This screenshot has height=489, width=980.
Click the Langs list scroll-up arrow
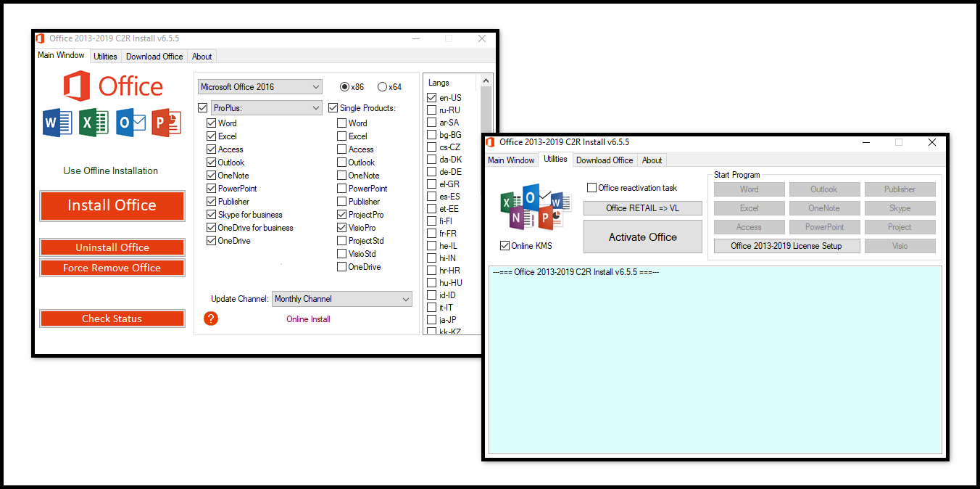click(x=486, y=80)
